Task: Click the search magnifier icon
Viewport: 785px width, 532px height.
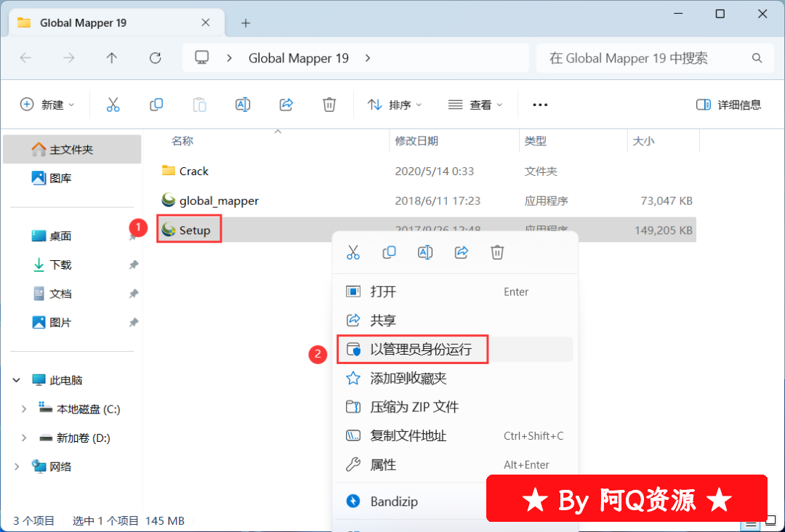Action: (757, 58)
